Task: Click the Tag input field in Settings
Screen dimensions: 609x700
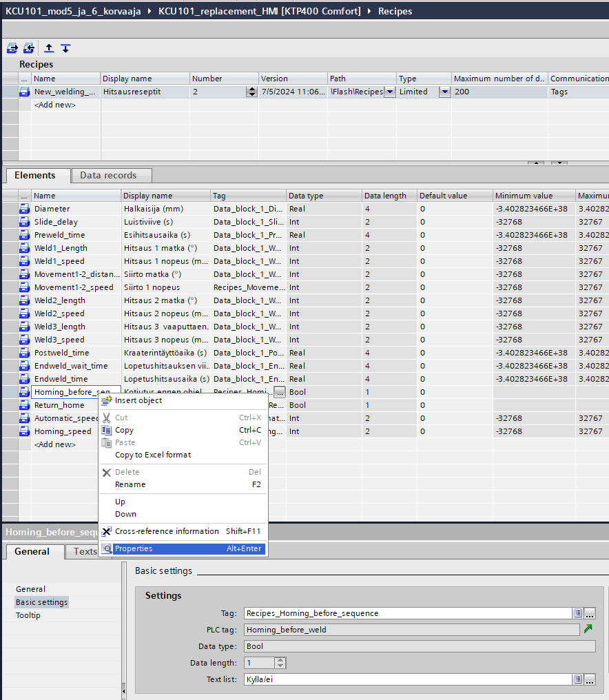Action: pos(408,613)
